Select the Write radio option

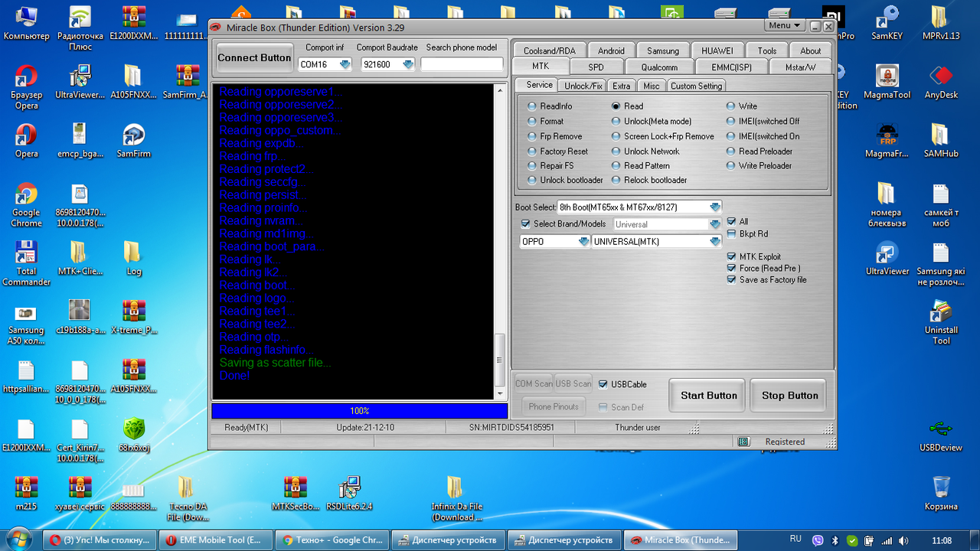[x=731, y=106]
